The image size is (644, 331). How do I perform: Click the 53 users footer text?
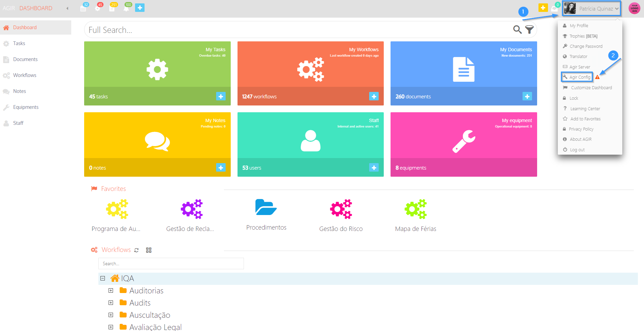click(x=252, y=168)
